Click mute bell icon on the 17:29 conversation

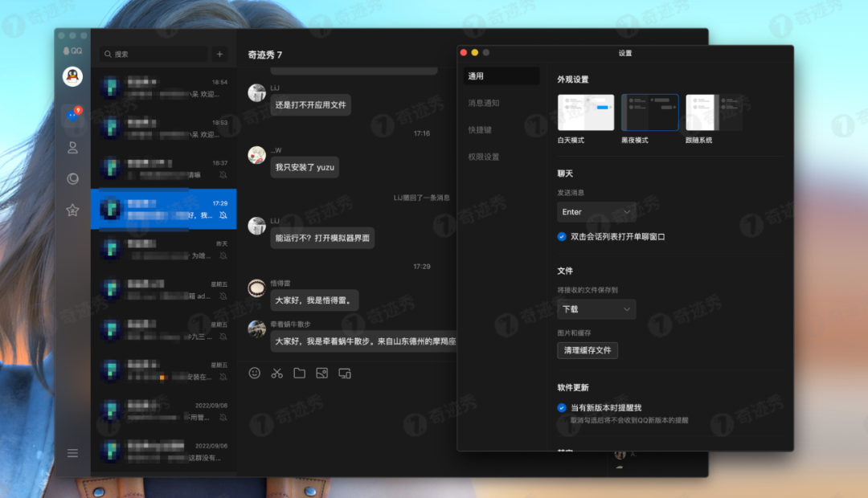223,215
